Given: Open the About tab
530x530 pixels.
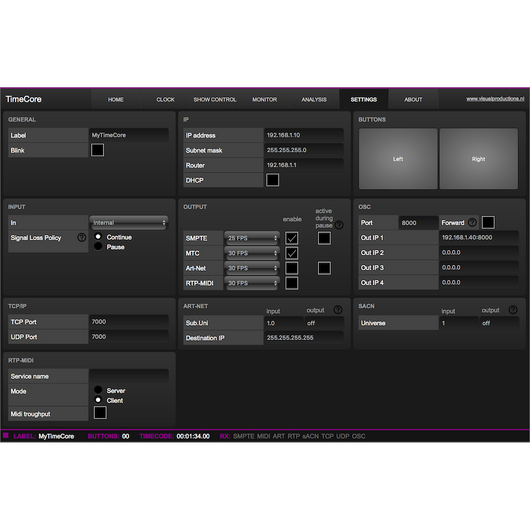Looking at the screenshot, I should [413, 99].
